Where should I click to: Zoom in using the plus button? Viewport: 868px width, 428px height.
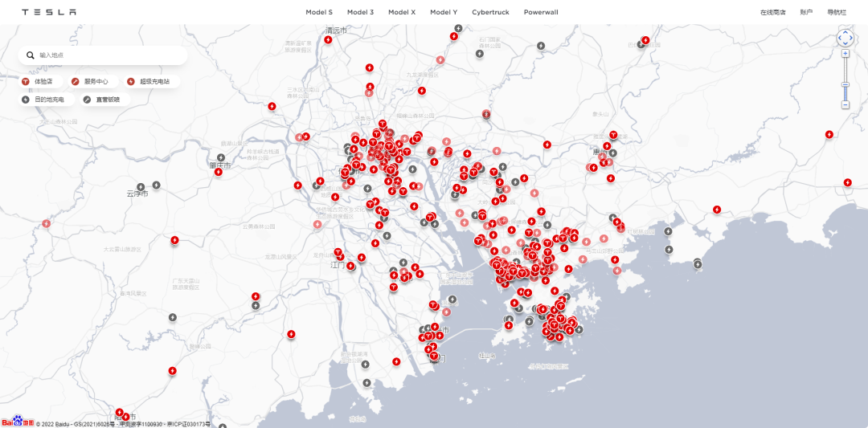tap(845, 54)
